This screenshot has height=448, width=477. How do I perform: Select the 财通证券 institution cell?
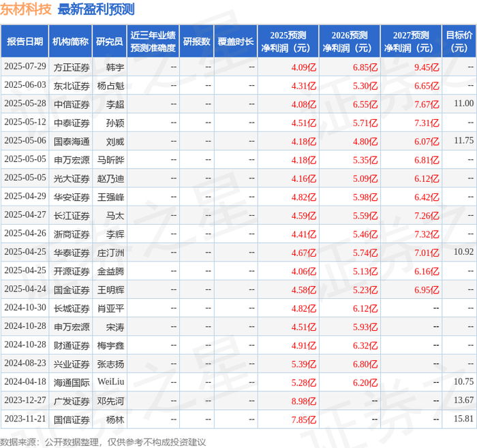72,345
